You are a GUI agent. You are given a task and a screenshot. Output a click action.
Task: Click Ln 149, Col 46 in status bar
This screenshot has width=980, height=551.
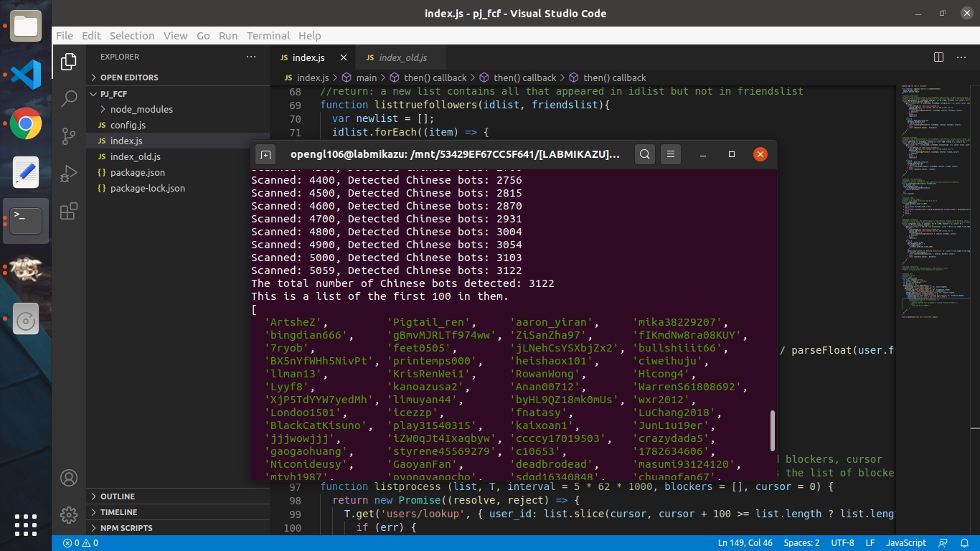click(745, 543)
